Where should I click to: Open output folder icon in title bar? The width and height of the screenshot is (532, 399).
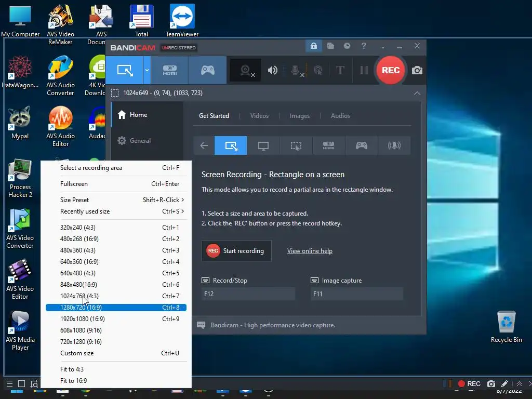coord(330,46)
